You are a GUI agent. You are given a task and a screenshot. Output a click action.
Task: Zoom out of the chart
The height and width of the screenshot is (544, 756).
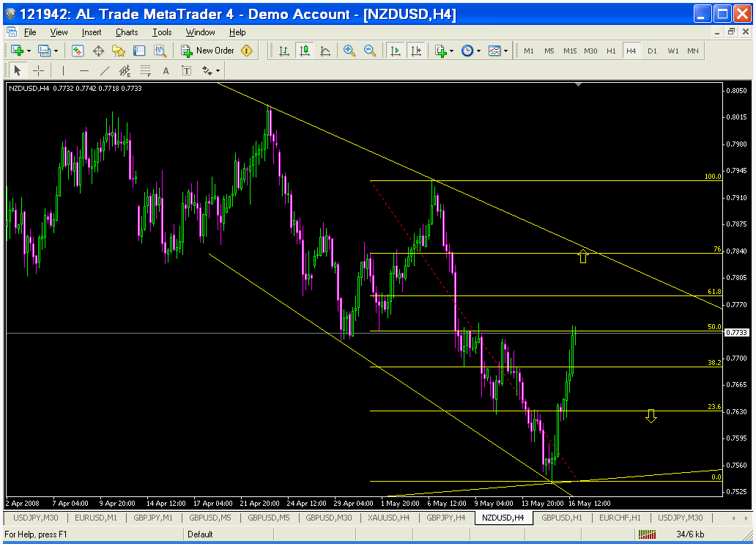pyautogui.click(x=370, y=51)
